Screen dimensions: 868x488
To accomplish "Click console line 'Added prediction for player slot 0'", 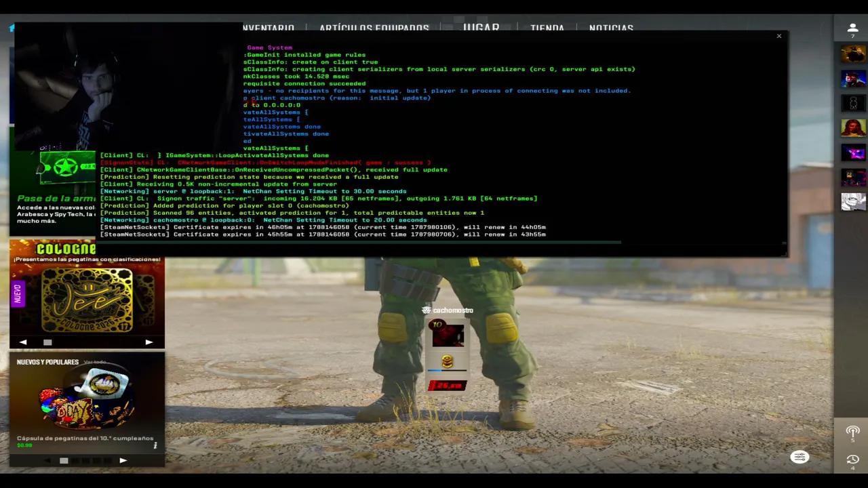I will 224,205.
